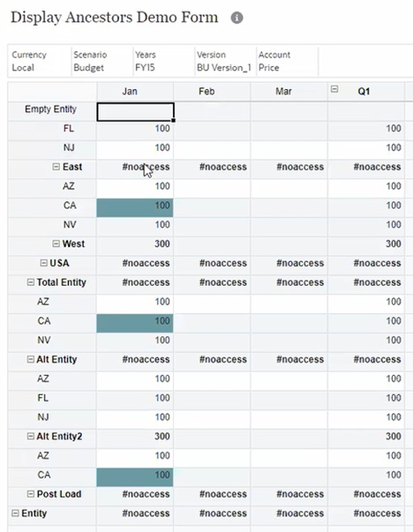Collapse the East entity row

click(x=56, y=167)
